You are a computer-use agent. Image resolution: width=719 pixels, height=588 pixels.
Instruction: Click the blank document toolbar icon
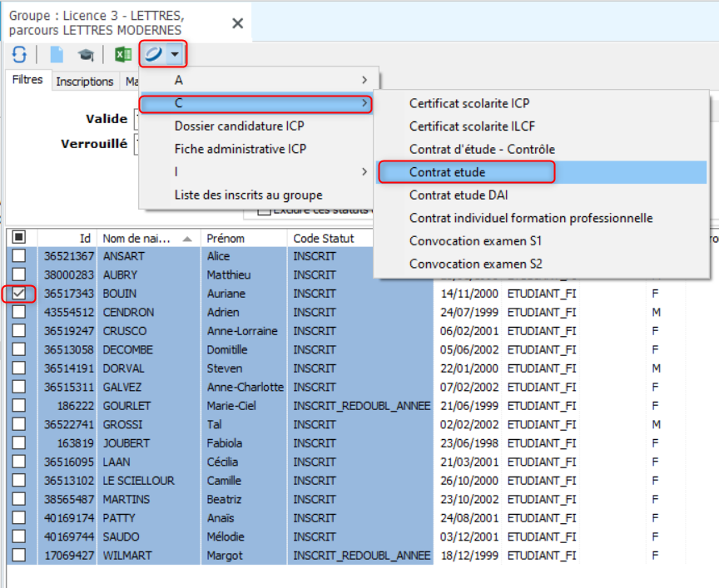(57, 55)
